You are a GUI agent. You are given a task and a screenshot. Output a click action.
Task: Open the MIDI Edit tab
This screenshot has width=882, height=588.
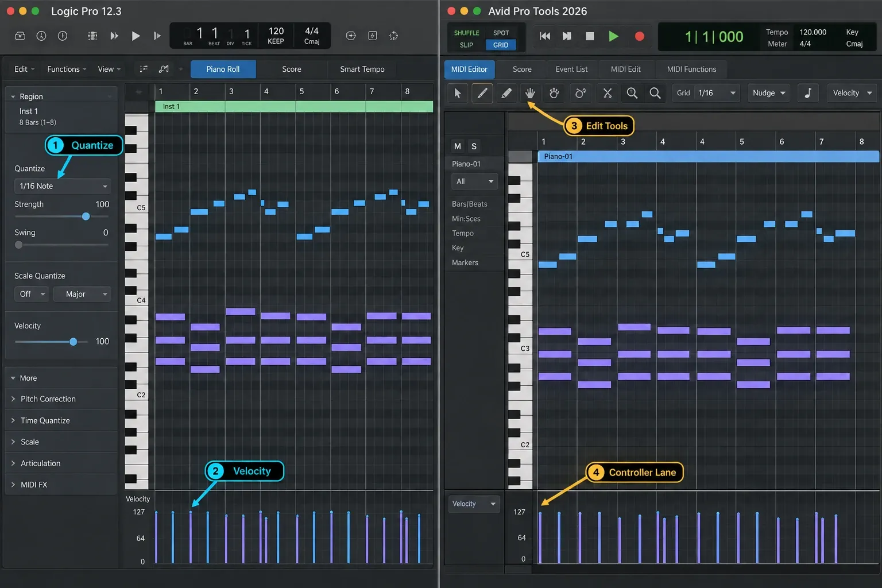[625, 69]
